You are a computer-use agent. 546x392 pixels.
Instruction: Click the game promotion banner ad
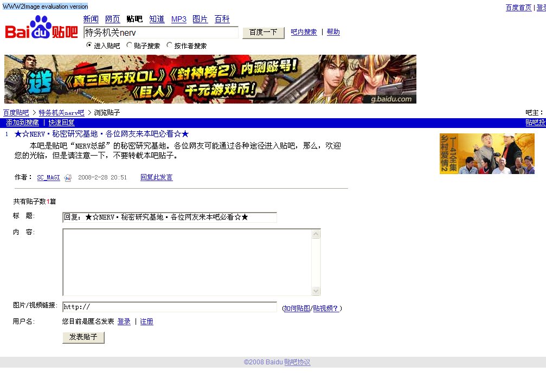point(210,79)
